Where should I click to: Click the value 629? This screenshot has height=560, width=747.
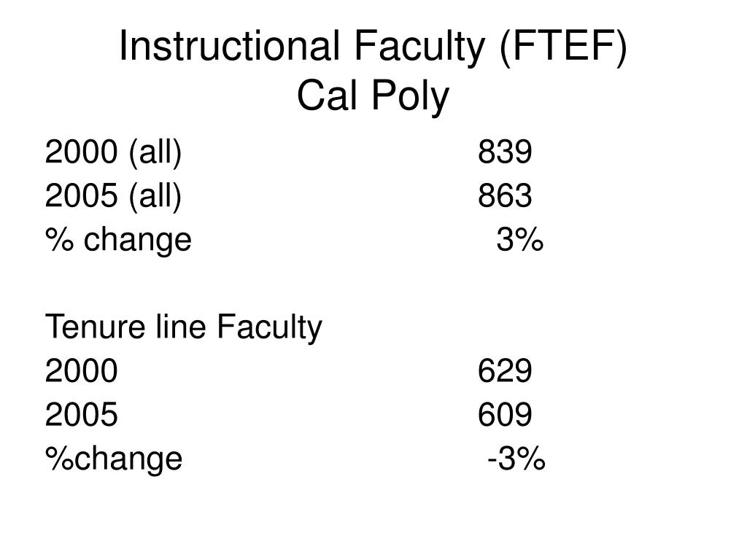(505, 371)
